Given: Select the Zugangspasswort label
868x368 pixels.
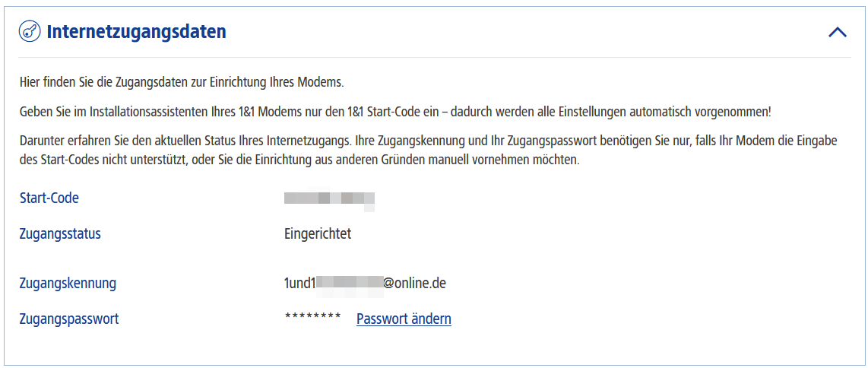Looking at the screenshot, I should [x=69, y=319].
